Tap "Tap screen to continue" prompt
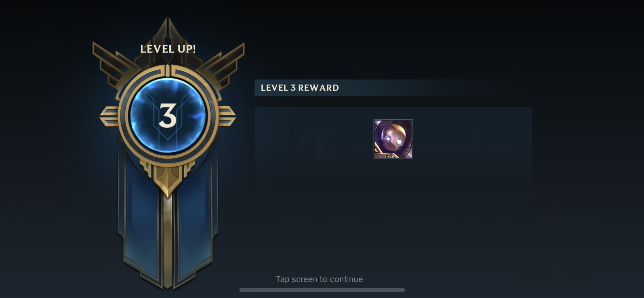This screenshot has width=644, height=298. pos(319,279)
